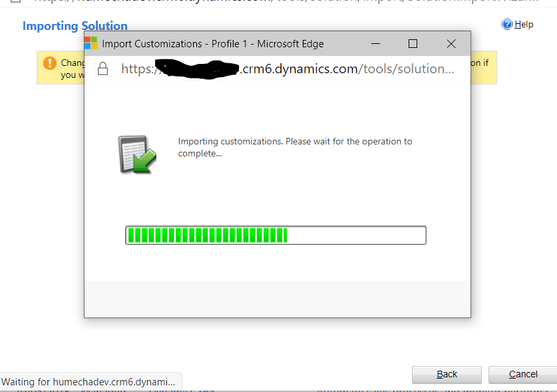Close the Import Customizations popup window

[451, 44]
